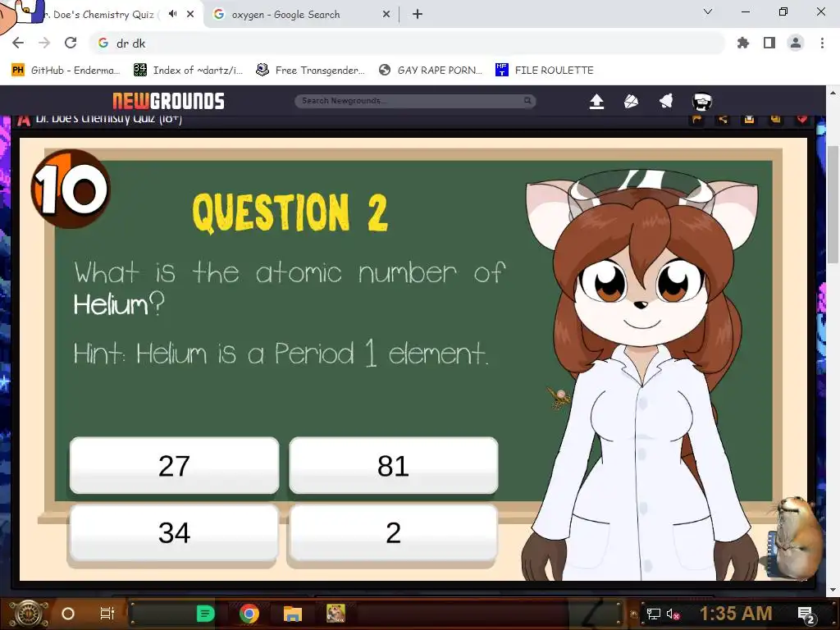840x630 pixels.
Task: Go back to the previous page
Action: (18, 43)
